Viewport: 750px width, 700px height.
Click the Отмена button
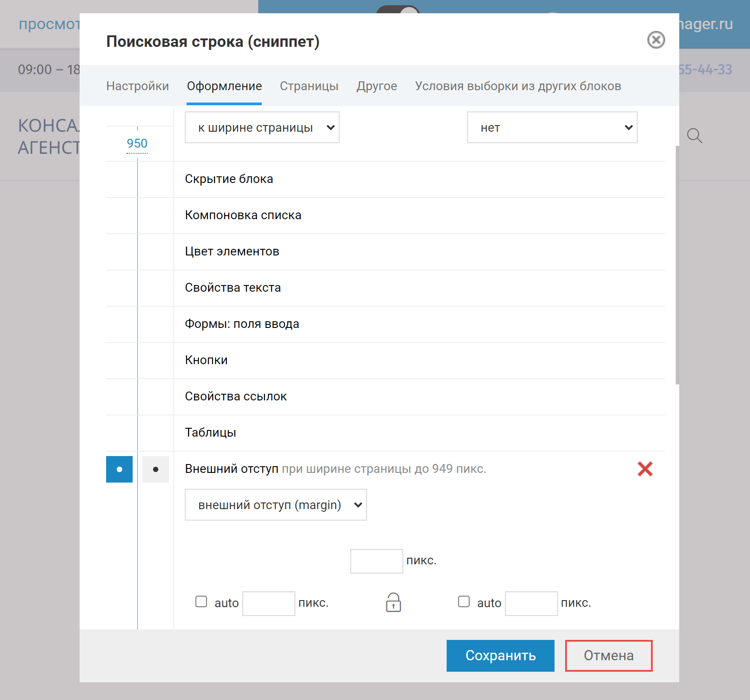pos(608,655)
